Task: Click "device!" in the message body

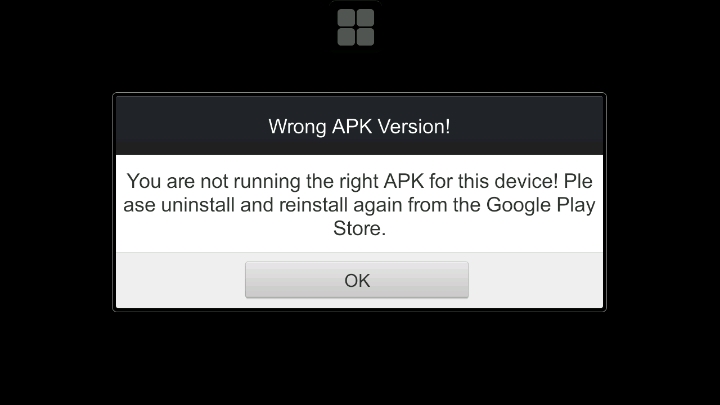Action: coord(527,181)
